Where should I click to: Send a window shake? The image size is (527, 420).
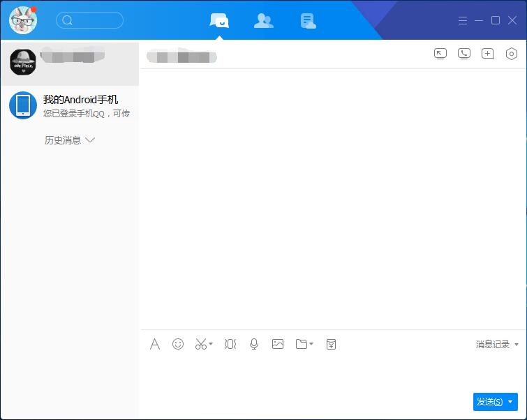230,344
